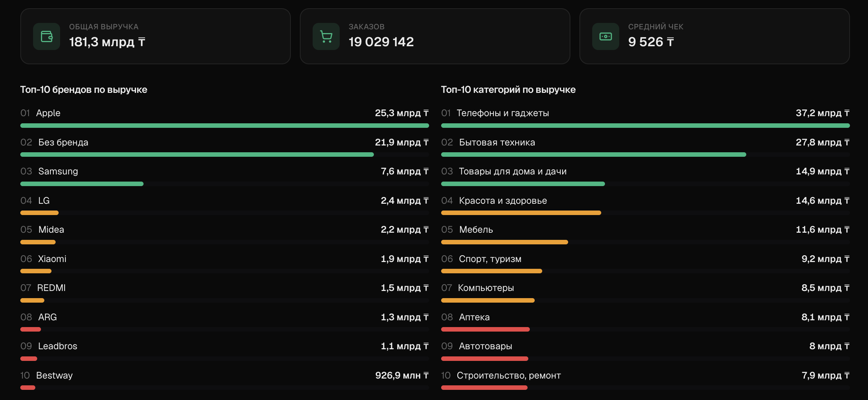Image resolution: width=868 pixels, height=400 pixels.
Task: Select the 25,3 млрд ₸ Apple revenue
Action: 402,113
